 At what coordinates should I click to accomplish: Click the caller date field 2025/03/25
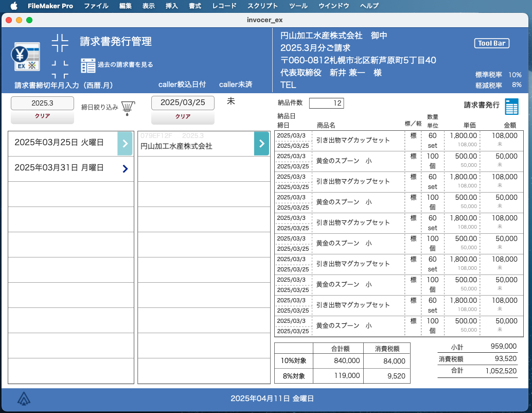pos(183,102)
